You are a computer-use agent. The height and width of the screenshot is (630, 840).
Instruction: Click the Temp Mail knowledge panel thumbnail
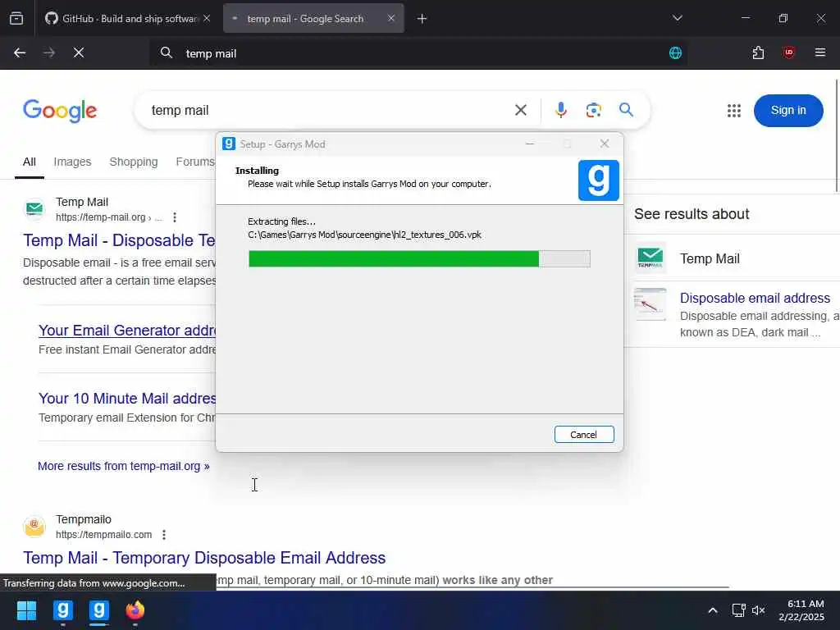click(651, 258)
